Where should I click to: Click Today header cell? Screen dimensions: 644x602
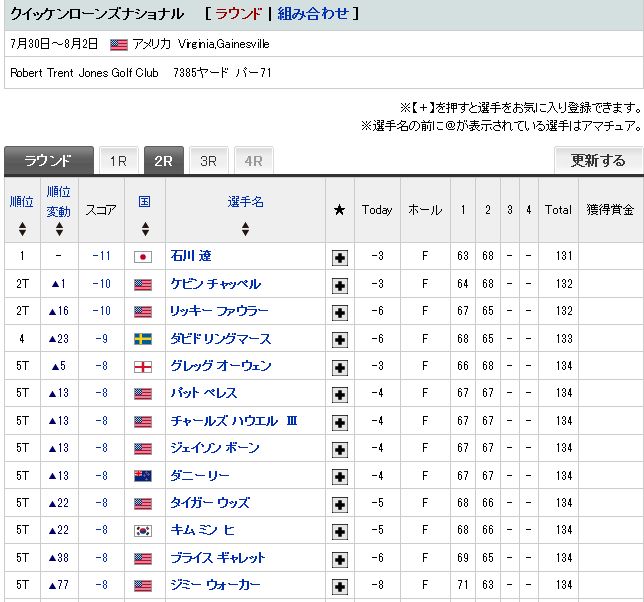[x=377, y=210]
